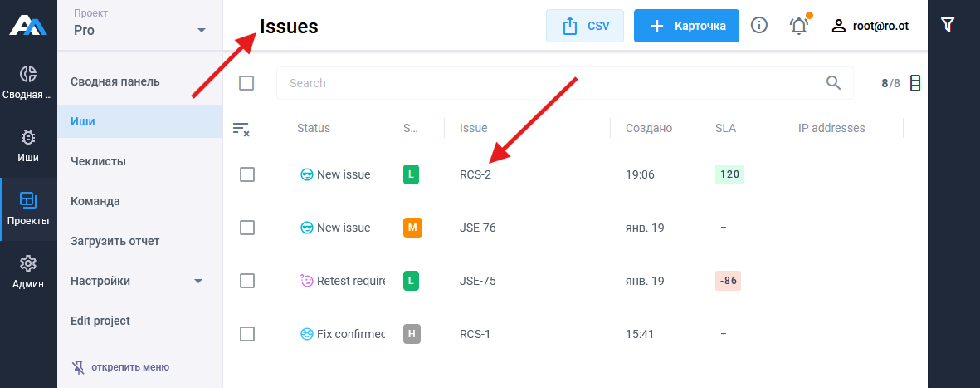Open Админ gear icon in left rail
980x388 pixels.
point(28,273)
